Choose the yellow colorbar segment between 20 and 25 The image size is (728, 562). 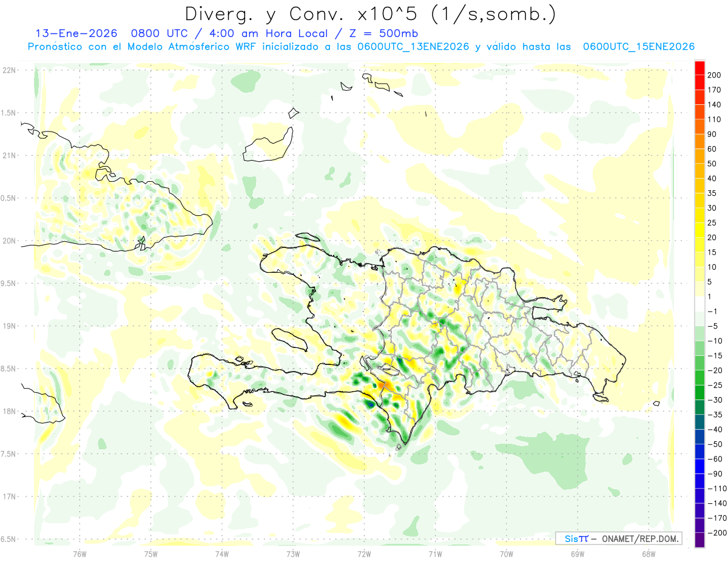point(699,230)
